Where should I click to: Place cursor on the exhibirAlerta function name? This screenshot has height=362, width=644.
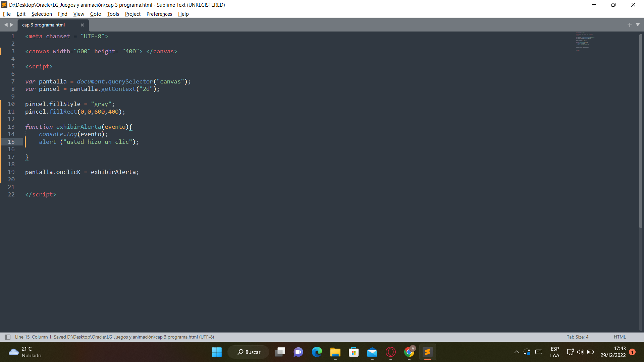(x=78, y=127)
